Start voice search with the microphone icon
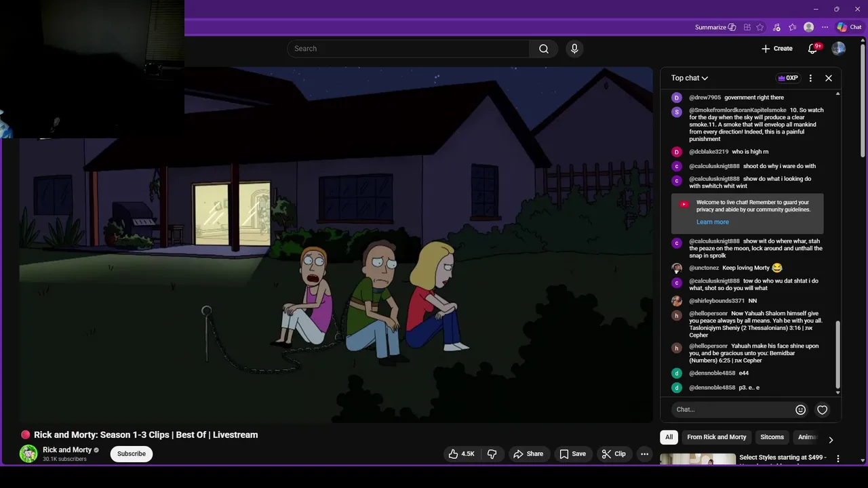This screenshot has height=488, width=868. click(574, 49)
